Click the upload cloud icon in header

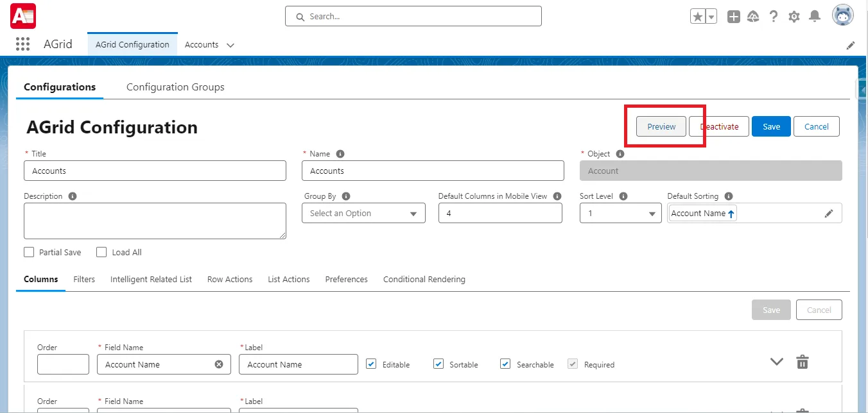753,16
